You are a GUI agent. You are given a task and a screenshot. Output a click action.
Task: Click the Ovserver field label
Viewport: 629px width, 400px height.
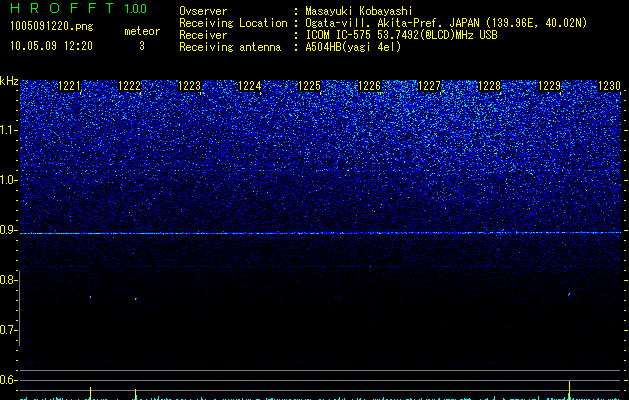tap(203, 11)
